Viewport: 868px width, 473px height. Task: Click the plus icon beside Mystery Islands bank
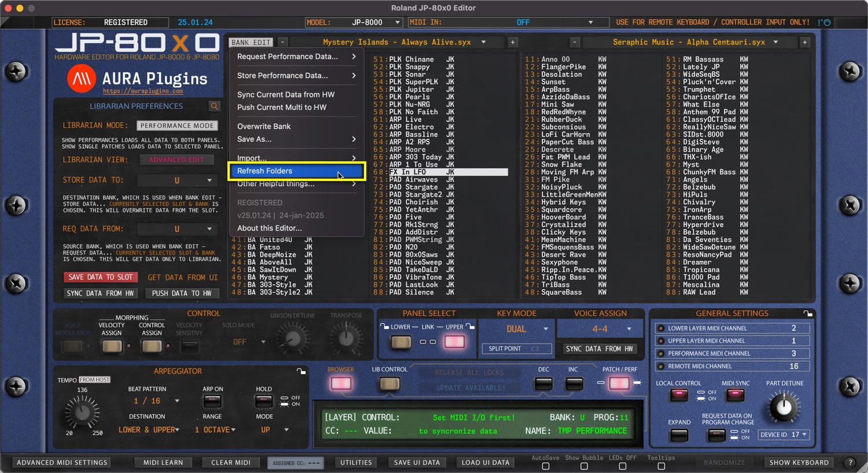pos(513,42)
